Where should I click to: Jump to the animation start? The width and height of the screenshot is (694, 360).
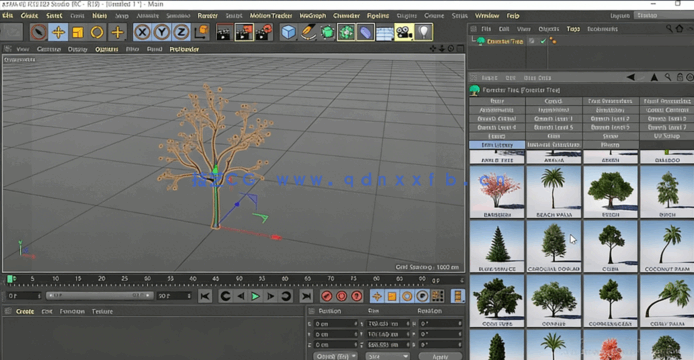pyautogui.click(x=204, y=296)
